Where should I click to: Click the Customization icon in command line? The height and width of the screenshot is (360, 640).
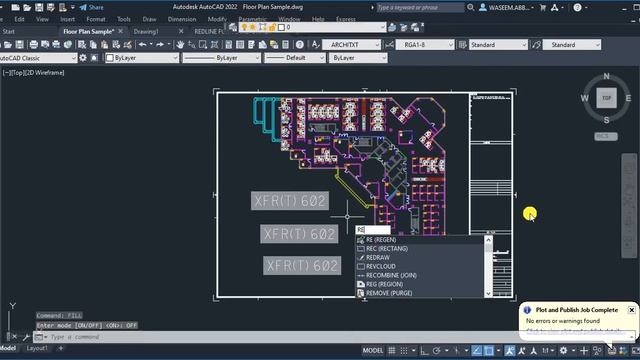point(26,337)
